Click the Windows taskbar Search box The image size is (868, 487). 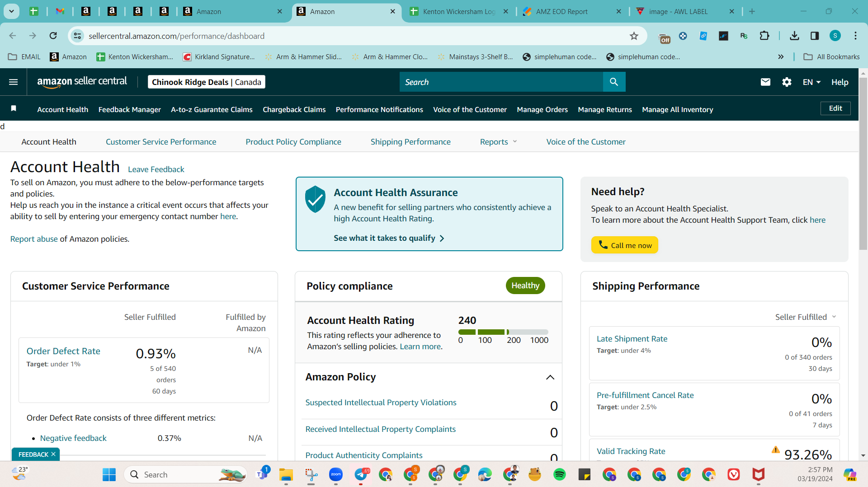click(185, 474)
